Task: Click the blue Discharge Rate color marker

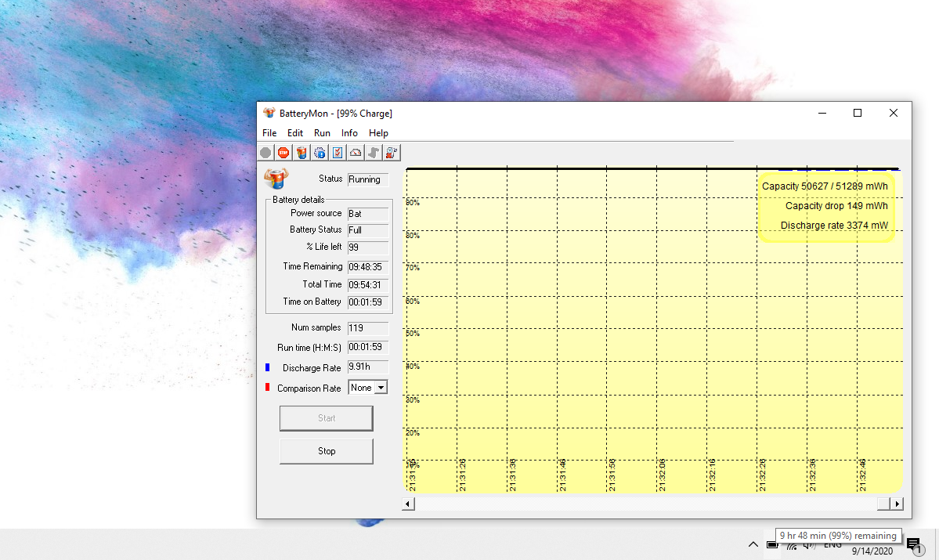Action: click(267, 367)
